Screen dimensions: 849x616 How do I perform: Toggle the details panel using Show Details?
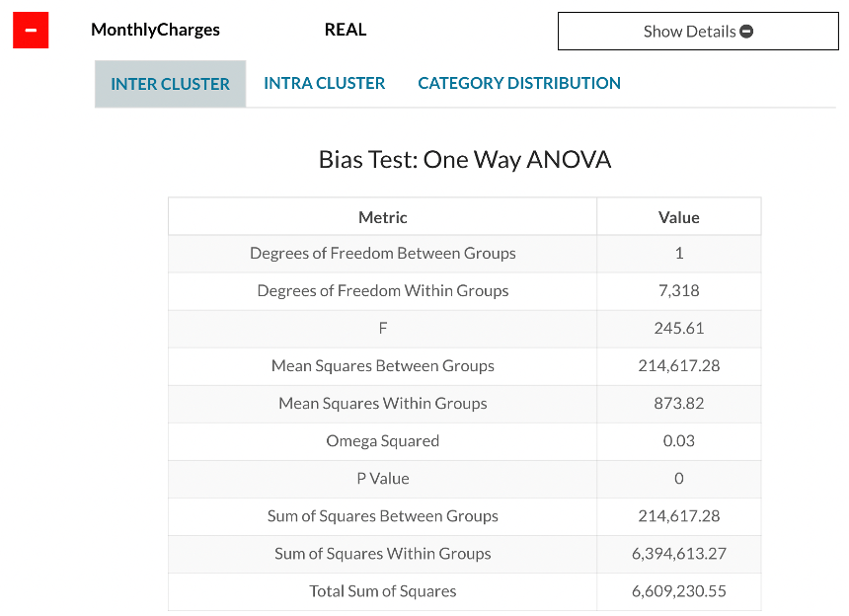point(698,31)
